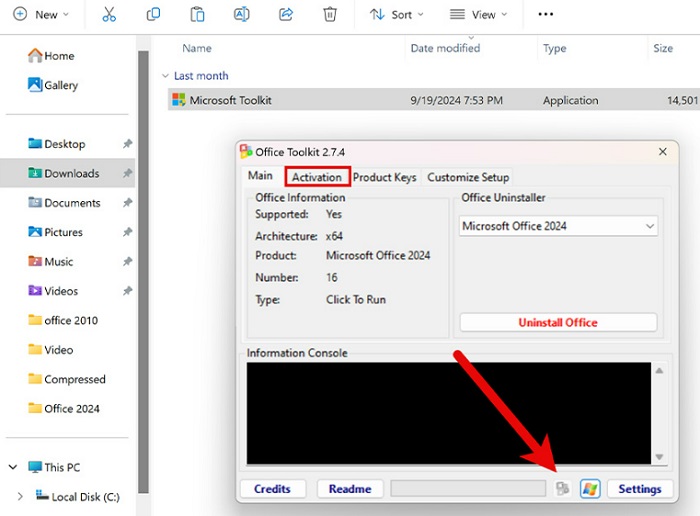
Task: Click the Application type cell
Action: pyautogui.click(x=571, y=100)
